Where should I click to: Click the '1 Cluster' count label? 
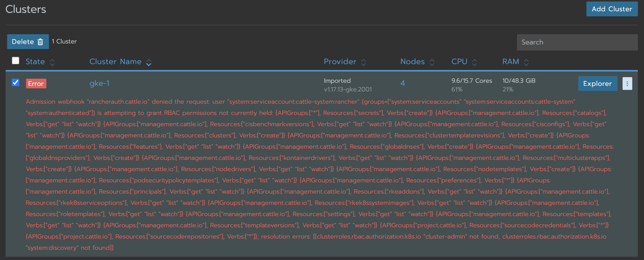coord(64,41)
